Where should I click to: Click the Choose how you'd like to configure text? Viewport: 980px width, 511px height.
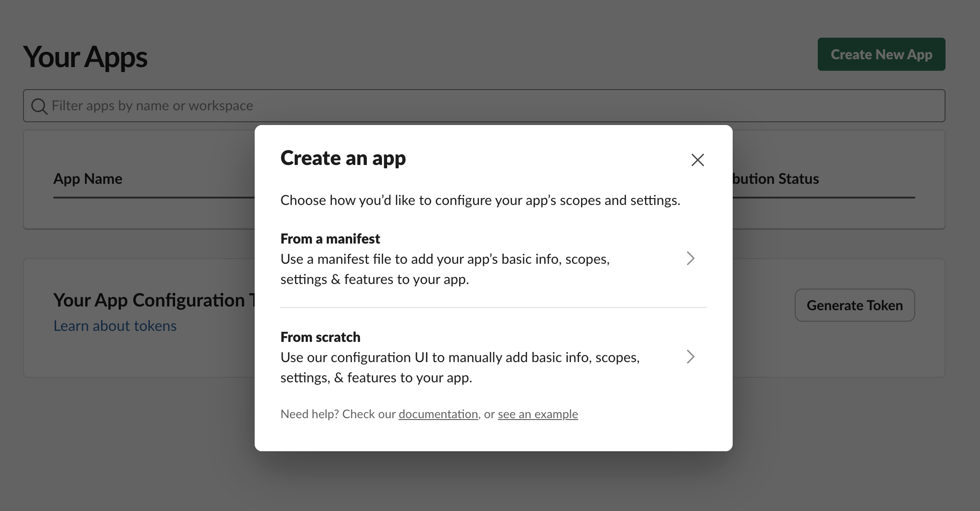(480, 200)
